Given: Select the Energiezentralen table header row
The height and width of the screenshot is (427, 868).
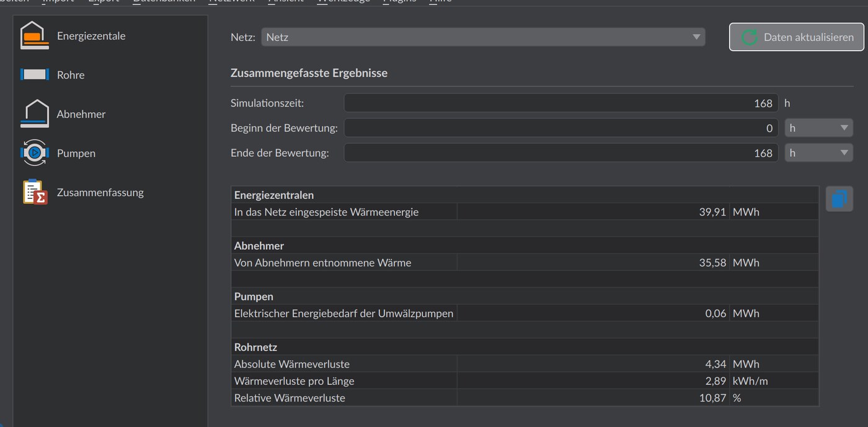Looking at the screenshot, I should click(525, 195).
